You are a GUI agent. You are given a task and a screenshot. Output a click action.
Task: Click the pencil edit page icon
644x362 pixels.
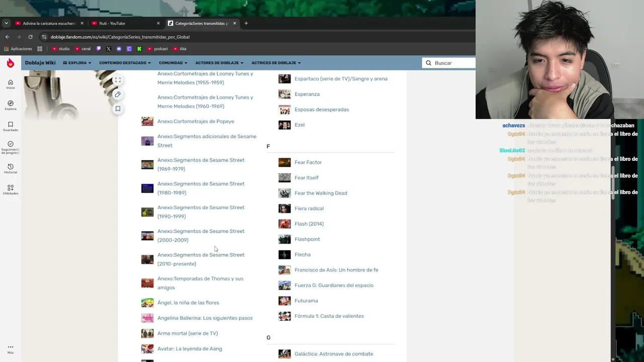pyautogui.click(x=118, y=94)
